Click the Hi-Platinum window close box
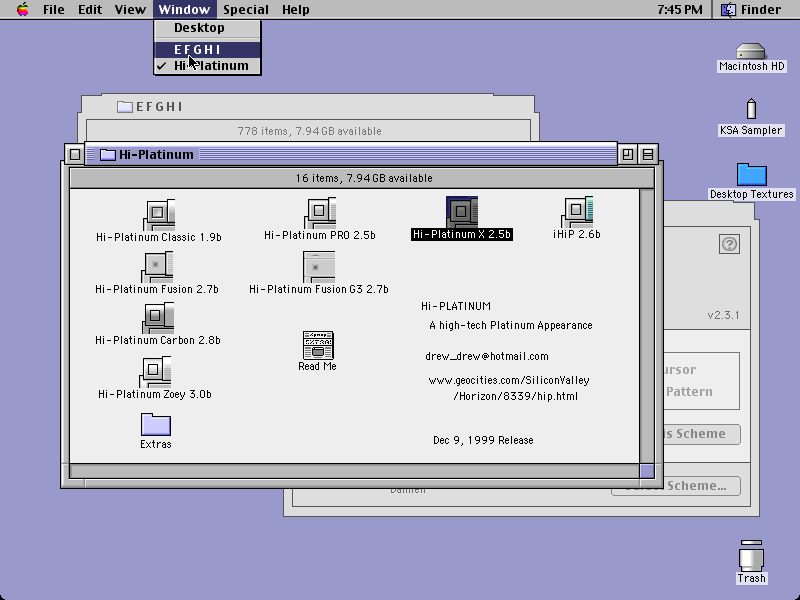 [x=74, y=154]
